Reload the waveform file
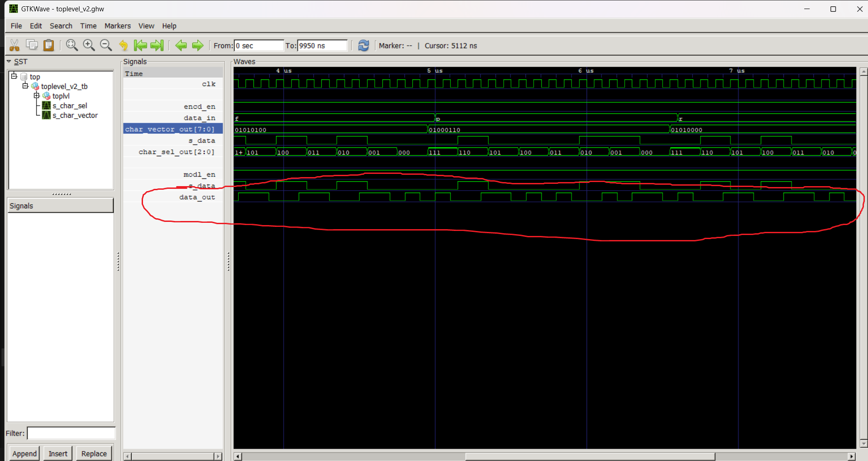This screenshot has width=868, height=461. (x=363, y=45)
